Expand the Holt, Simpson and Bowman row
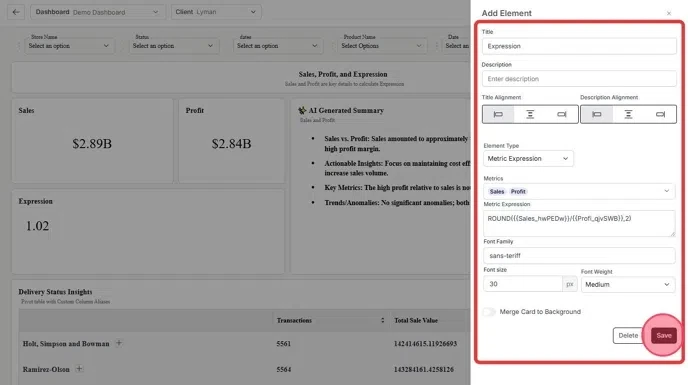688x385 pixels. [119, 343]
